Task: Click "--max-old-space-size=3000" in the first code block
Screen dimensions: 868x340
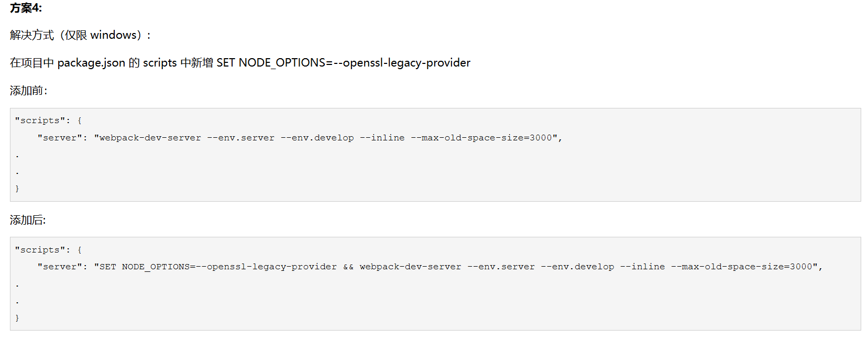Action: 481,138
